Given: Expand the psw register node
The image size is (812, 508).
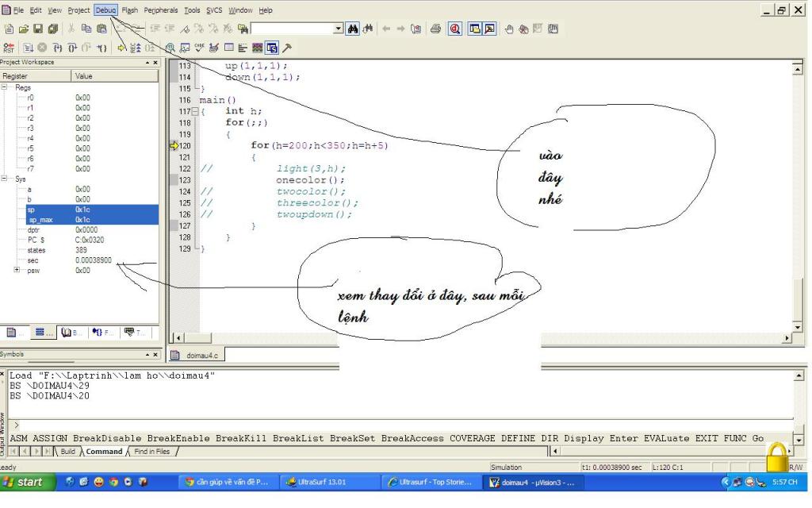Looking at the screenshot, I should [x=17, y=271].
